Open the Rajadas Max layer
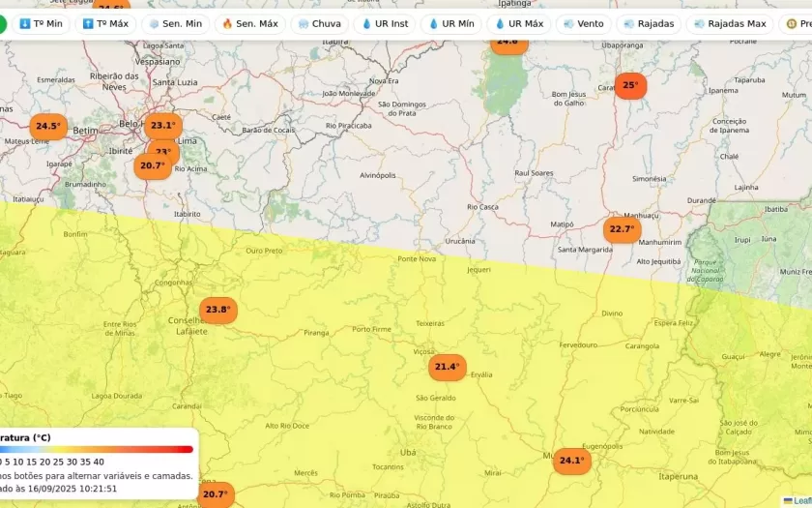The width and height of the screenshot is (812, 508). [x=729, y=24]
